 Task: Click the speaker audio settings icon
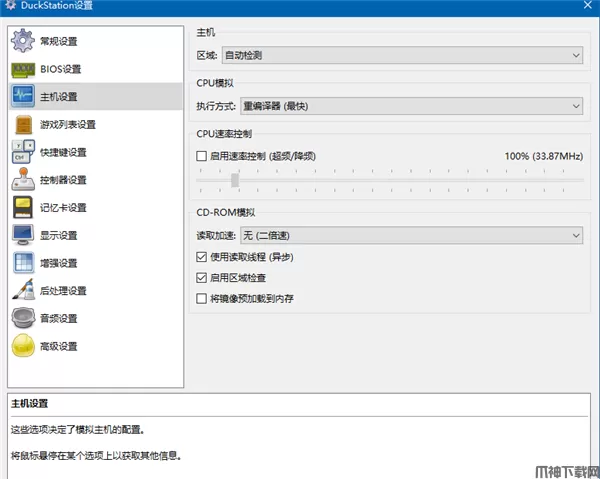pyautogui.click(x=23, y=318)
